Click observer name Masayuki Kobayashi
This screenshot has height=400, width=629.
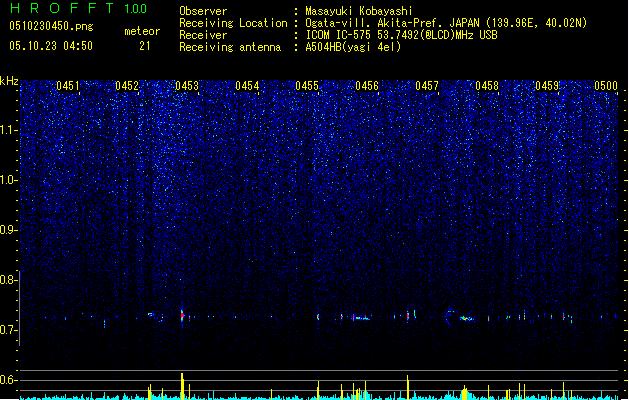point(359,11)
